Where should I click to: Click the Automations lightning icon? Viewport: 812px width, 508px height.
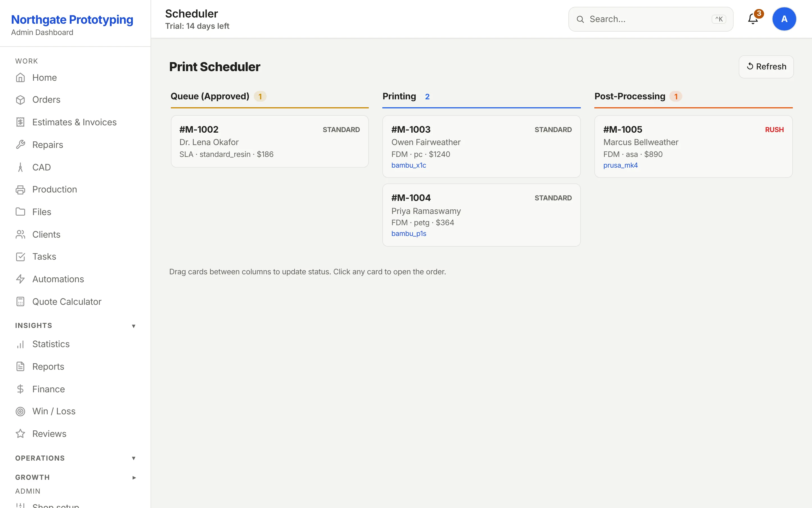coord(20,279)
